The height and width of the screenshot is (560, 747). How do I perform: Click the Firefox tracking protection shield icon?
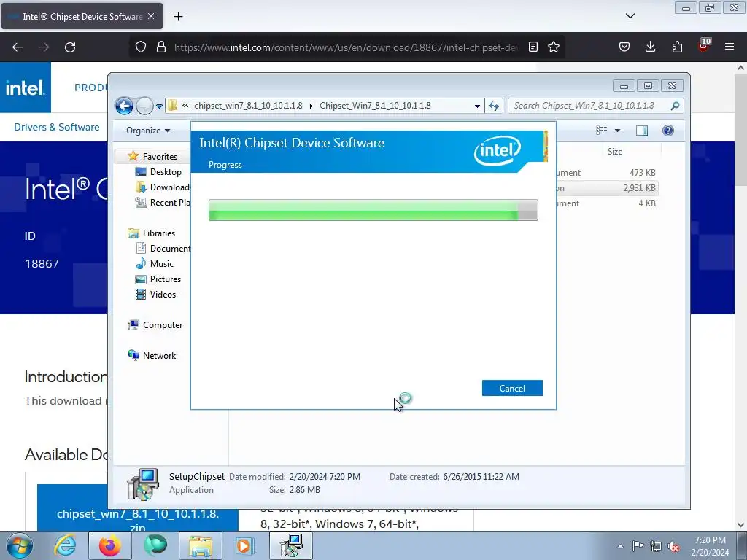[x=141, y=47]
